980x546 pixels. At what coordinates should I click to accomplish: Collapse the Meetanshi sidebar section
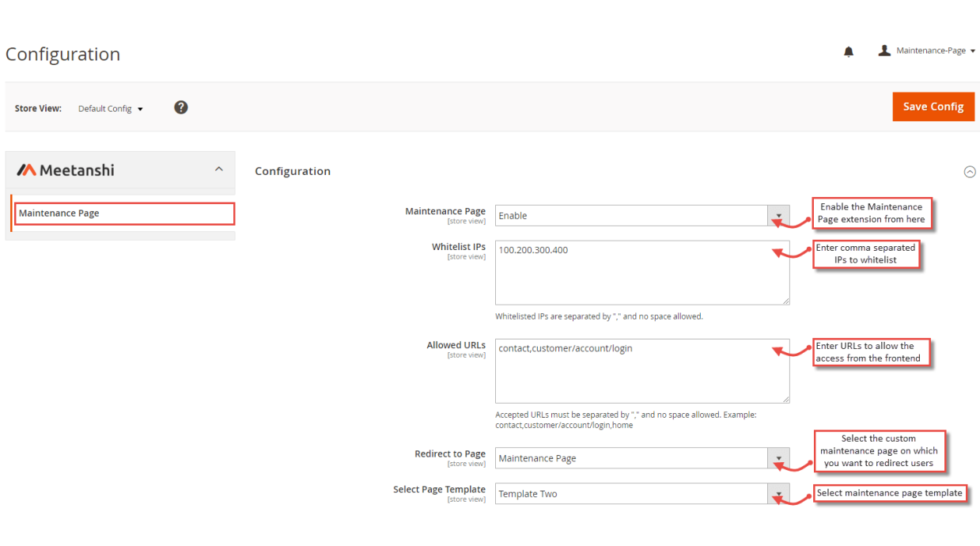coord(219,169)
